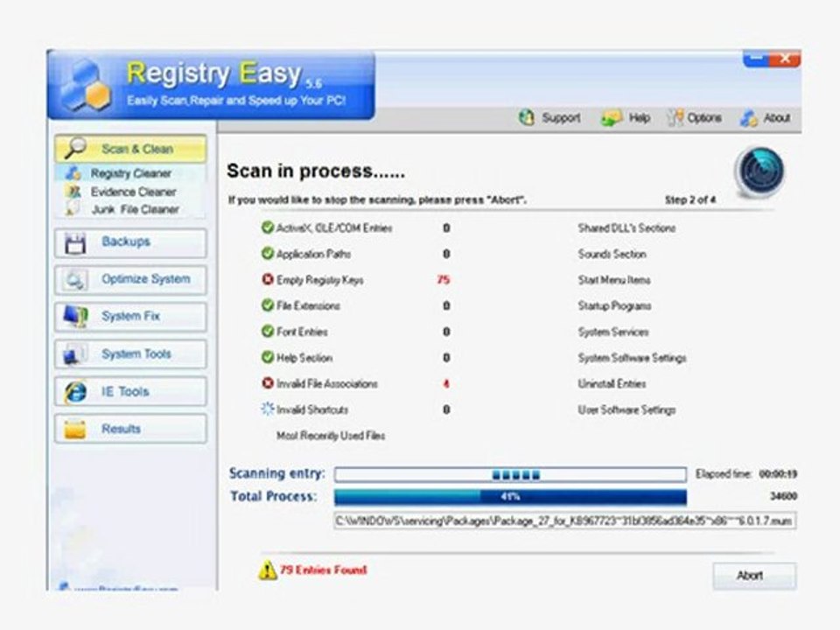This screenshot has width=840, height=630.
Task: Click the Invalid Shortcuts label
Action: (311, 409)
